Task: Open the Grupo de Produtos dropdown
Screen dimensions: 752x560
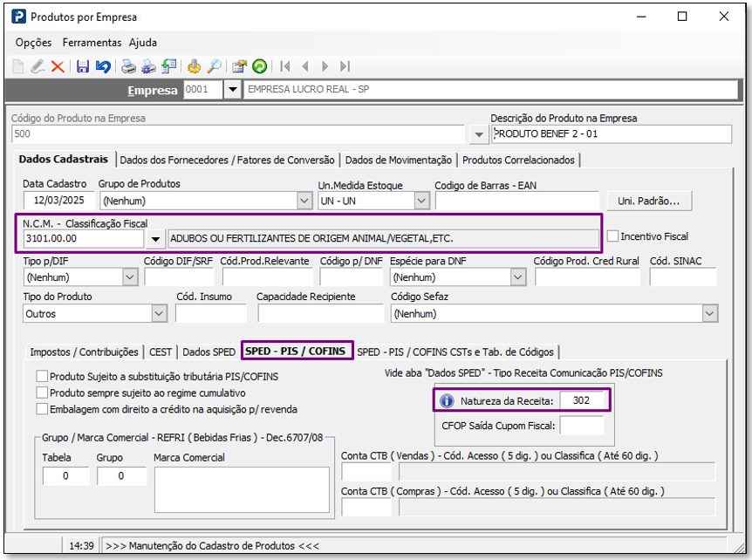Action: (304, 201)
